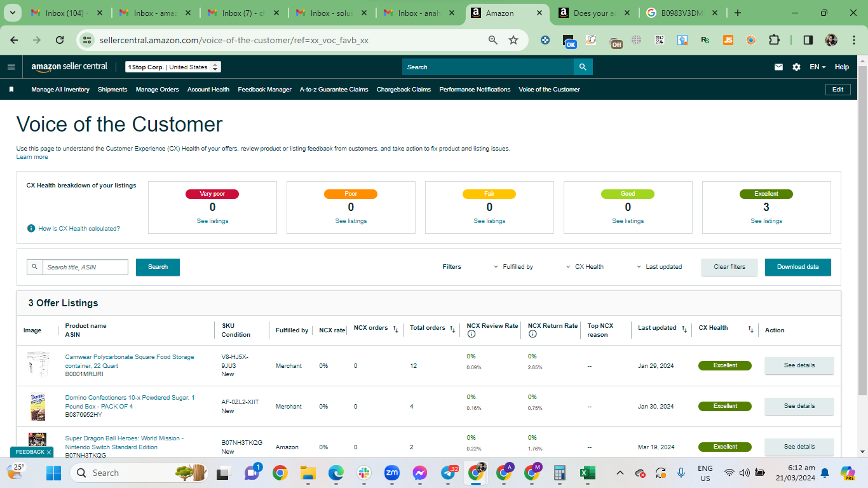Screen dimensions: 868x488
Task: Click the Search button next to title field
Action: coord(158,267)
